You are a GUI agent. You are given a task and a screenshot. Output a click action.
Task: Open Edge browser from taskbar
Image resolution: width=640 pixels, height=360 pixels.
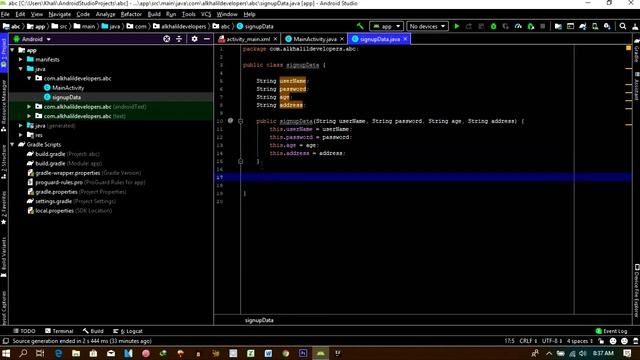click(x=58, y=353)
